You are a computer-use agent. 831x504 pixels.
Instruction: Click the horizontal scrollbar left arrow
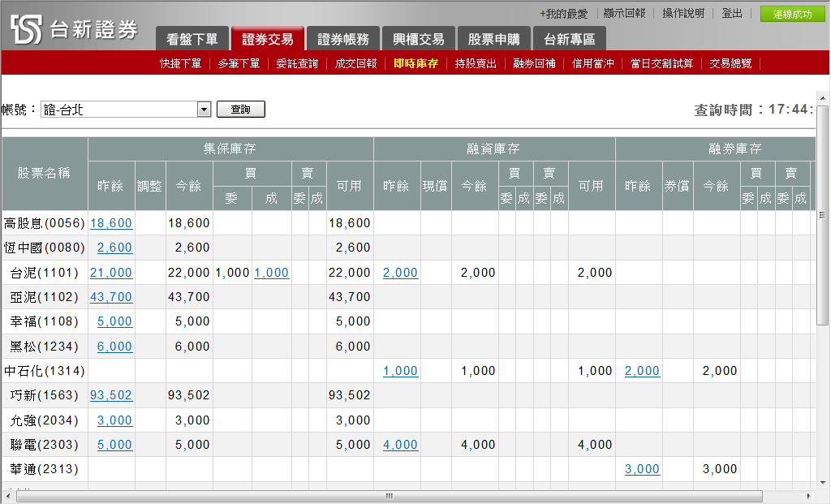(x=8, y=496)
